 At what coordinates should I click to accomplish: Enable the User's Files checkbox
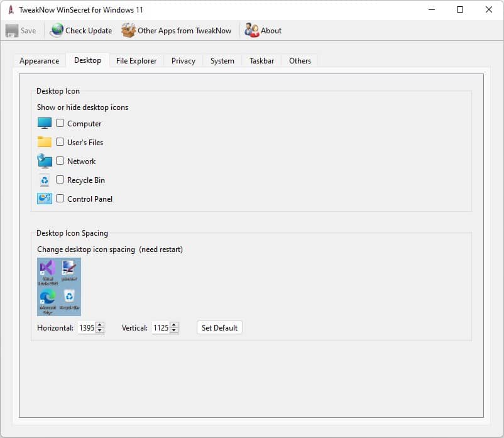pyautogui.click(x=60, y=142)
